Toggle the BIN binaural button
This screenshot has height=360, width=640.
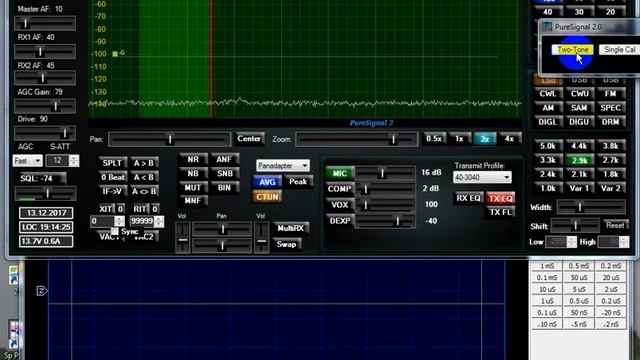click(x=224, y=188)
